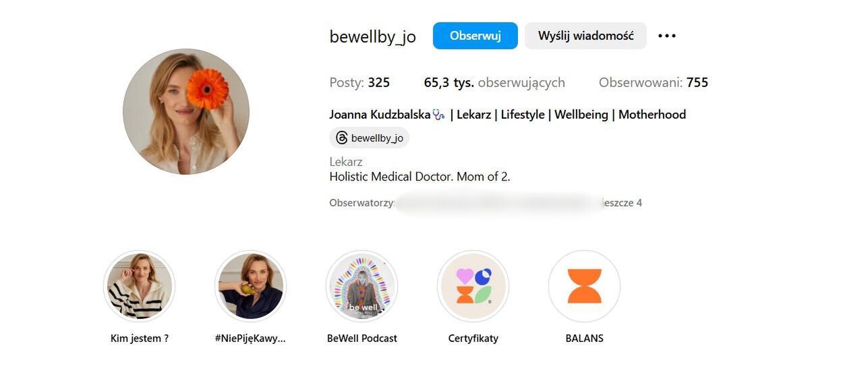Viewport: 868px width, 385px height.
Task: Open the Obserwowani: 755 following list
Action: pos(654,82)
